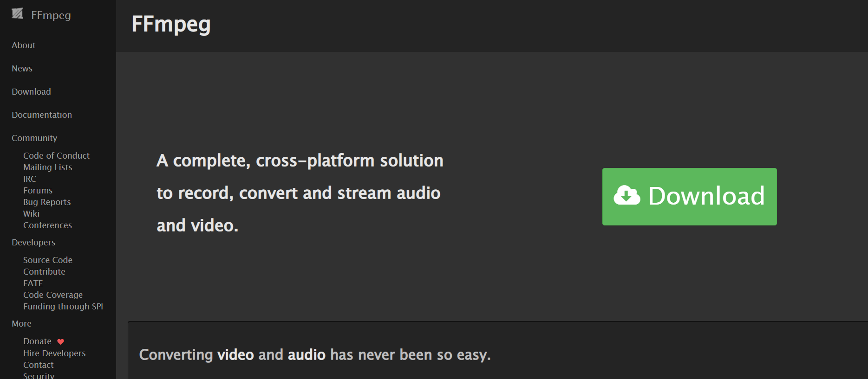Open the About page

(24, 45)
